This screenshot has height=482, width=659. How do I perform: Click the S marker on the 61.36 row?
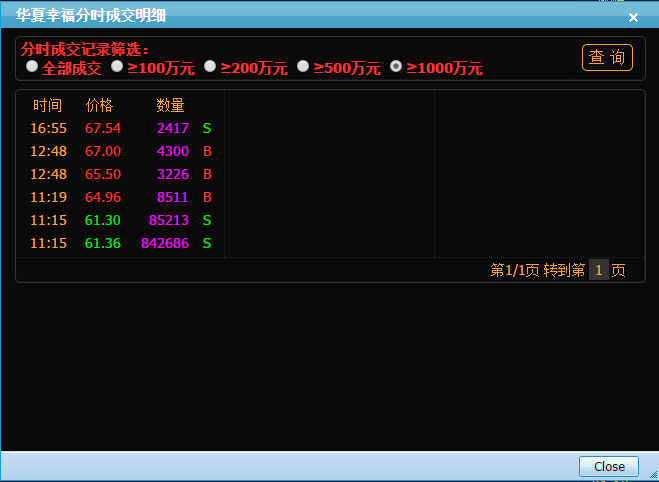point(207,243)
